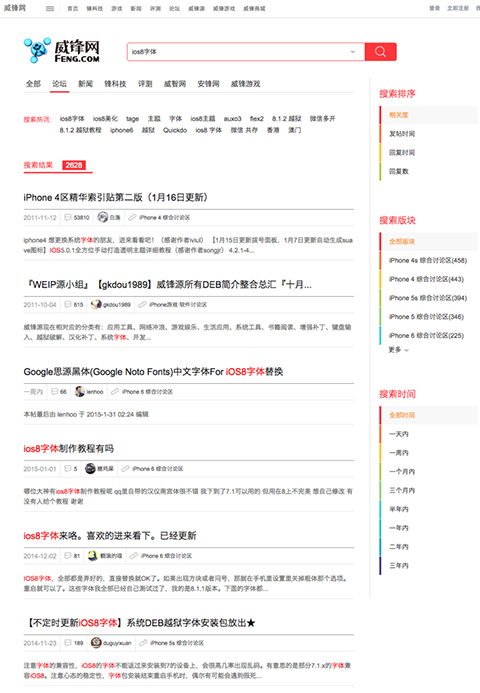Viewport: 480px width, 693px height.
Task: Filter time range to 半年内
Action: point(399,509)
